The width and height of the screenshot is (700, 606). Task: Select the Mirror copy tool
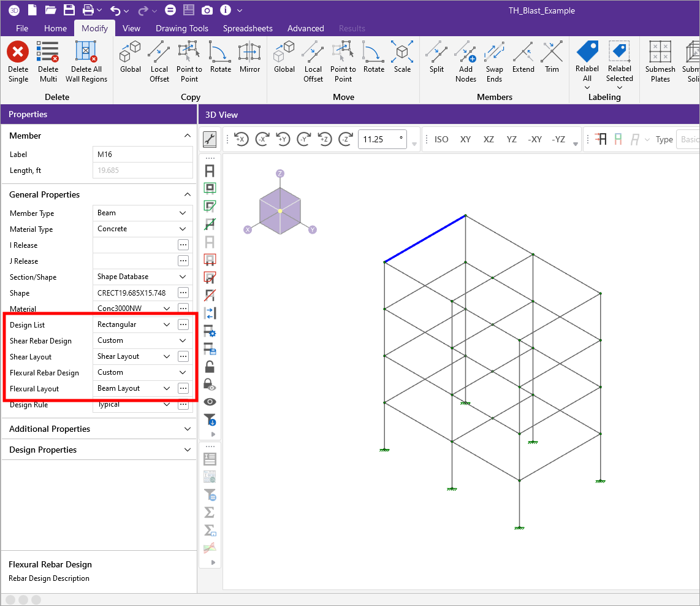click(x=249, y=53)
